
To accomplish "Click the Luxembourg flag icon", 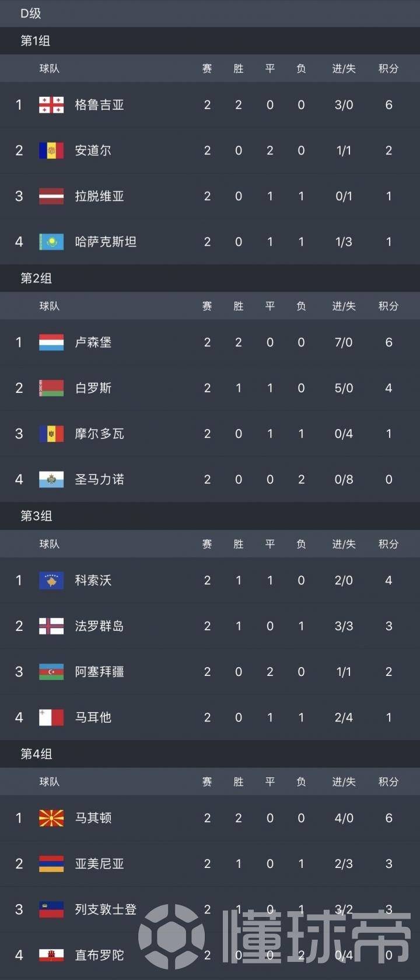I will click(x=51, y=343).
